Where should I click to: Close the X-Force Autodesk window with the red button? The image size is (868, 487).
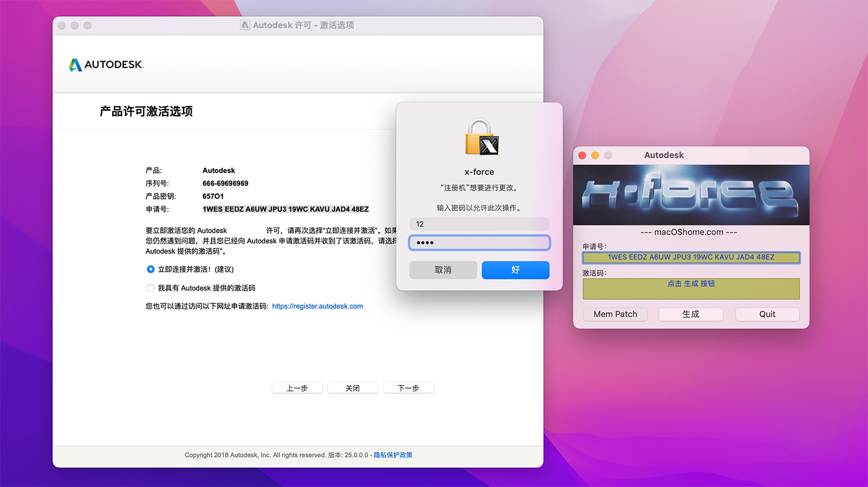582,155
